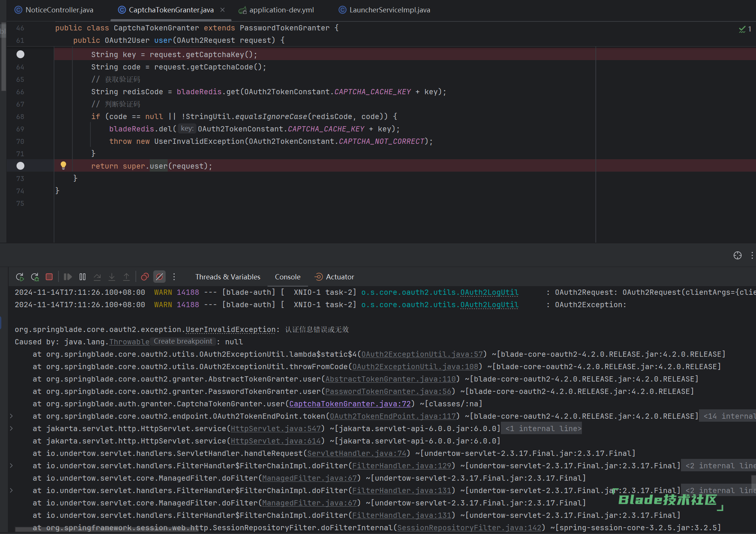The width and height of the screenshot is (756, 534).
Task: Click the crosshair icon in the debug panel header
Action: (x=738, y=255)
